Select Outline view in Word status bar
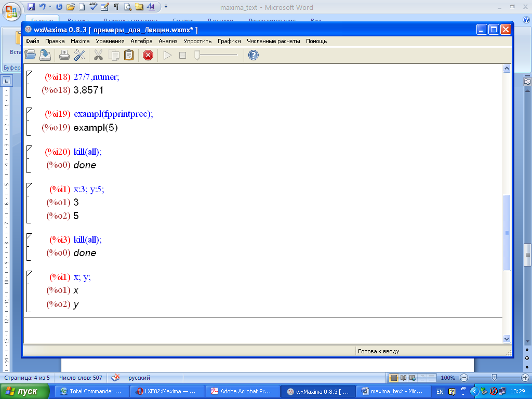The width and height of the screenshot is (532, 399). [x=422, y=378]
